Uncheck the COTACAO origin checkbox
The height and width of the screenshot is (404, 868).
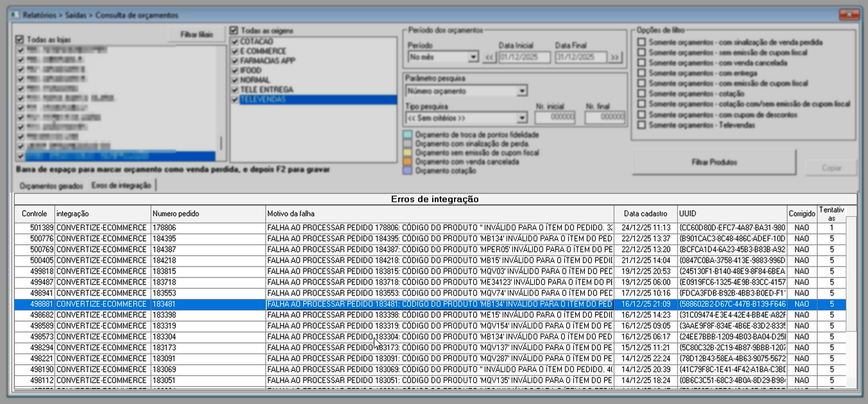(236, 41)
